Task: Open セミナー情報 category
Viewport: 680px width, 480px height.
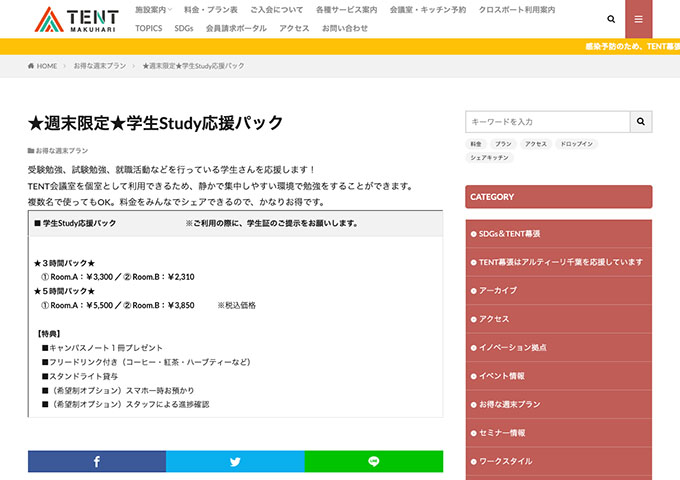Action: pyautogui.click(x=559, y=433)
